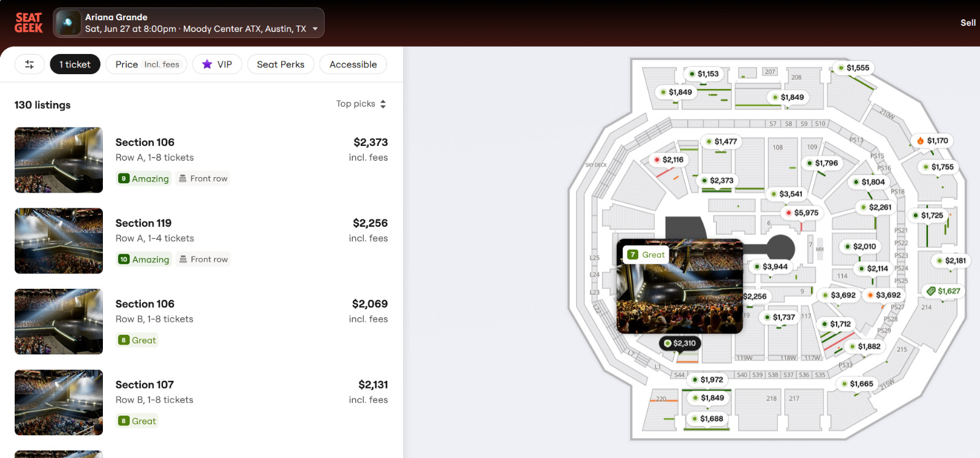980x458 pixels.
Task: Select the $1,627 tag deal marker
Action: click(943, 291)
